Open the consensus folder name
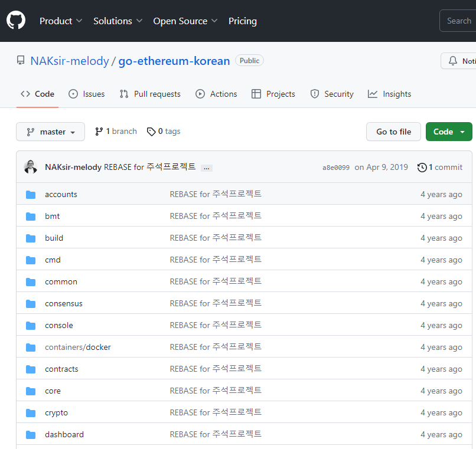Screen dimensions: 476x449 tap(64, 304)
